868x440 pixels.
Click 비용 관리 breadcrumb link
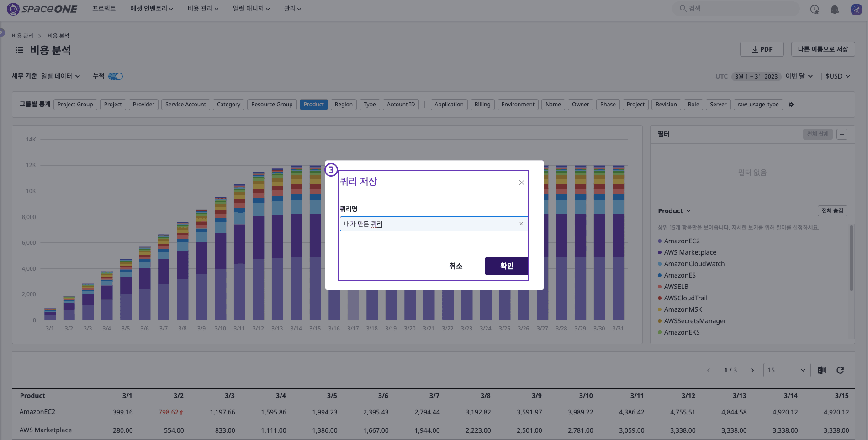point(22,36)
